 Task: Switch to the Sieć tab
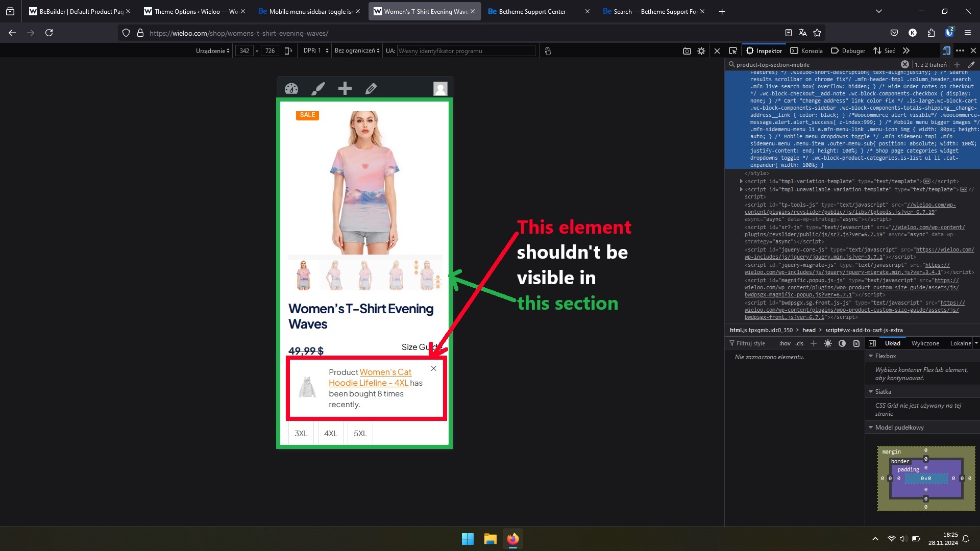point(884,51)
